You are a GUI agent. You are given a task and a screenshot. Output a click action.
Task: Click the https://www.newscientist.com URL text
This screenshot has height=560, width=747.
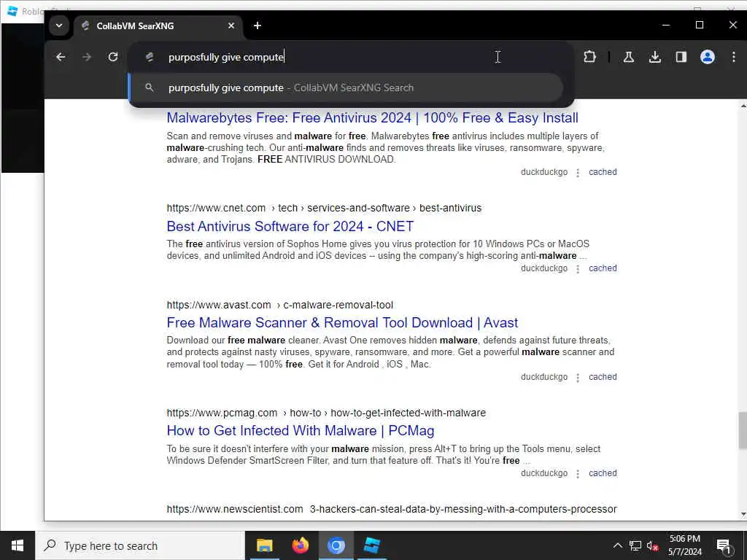point(235,509)
